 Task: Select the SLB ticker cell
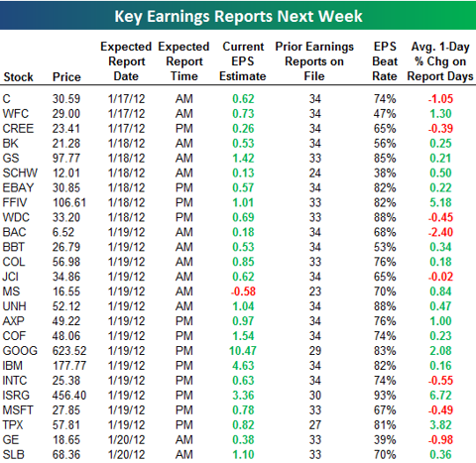(14, 455)
